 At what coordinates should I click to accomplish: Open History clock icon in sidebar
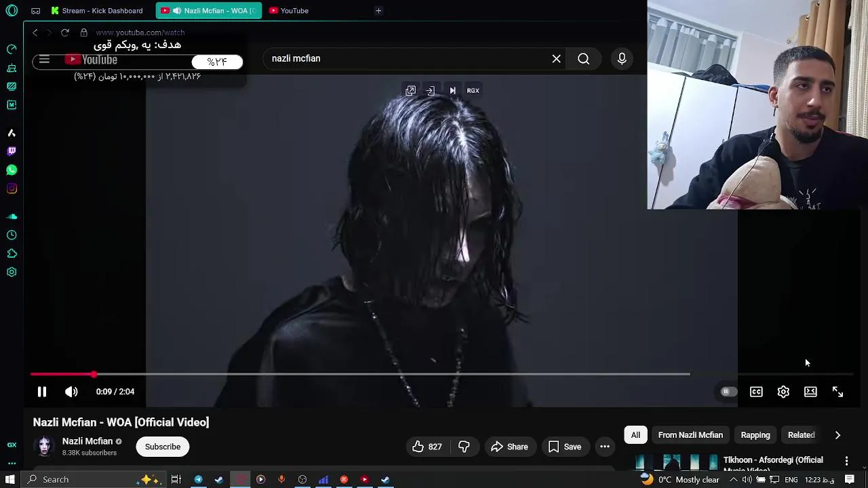[x=12, y=235]
